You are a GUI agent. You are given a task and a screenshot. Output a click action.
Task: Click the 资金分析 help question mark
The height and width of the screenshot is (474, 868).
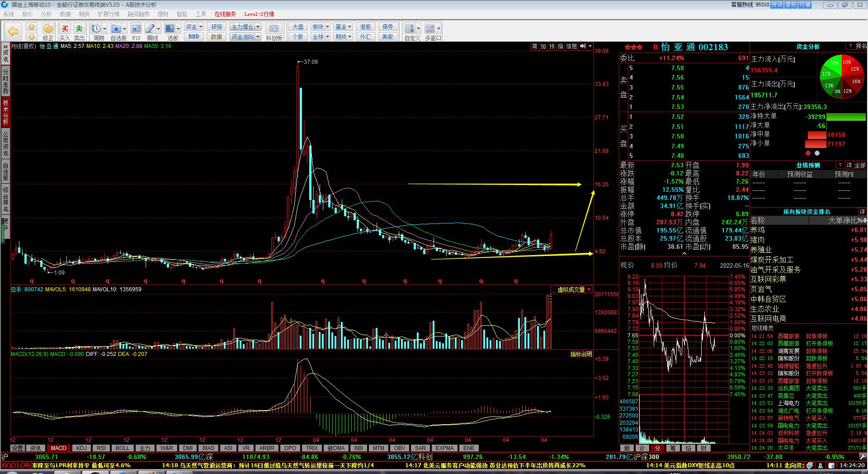pyautogui.click(x=850, y=46)
